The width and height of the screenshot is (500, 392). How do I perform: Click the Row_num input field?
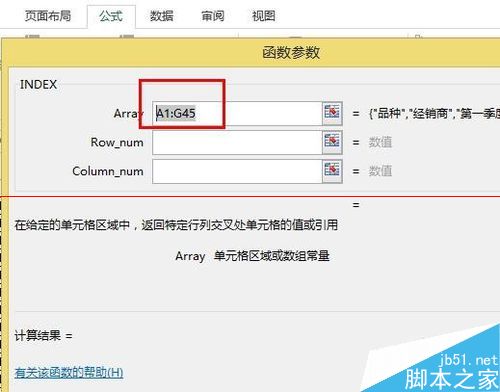(x=237, y=142)
